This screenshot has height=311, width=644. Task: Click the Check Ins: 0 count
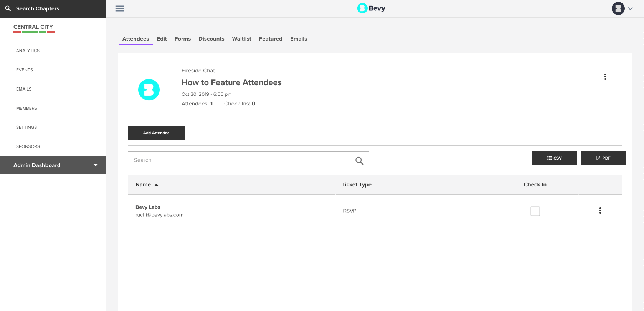click(x=239, y=104)
